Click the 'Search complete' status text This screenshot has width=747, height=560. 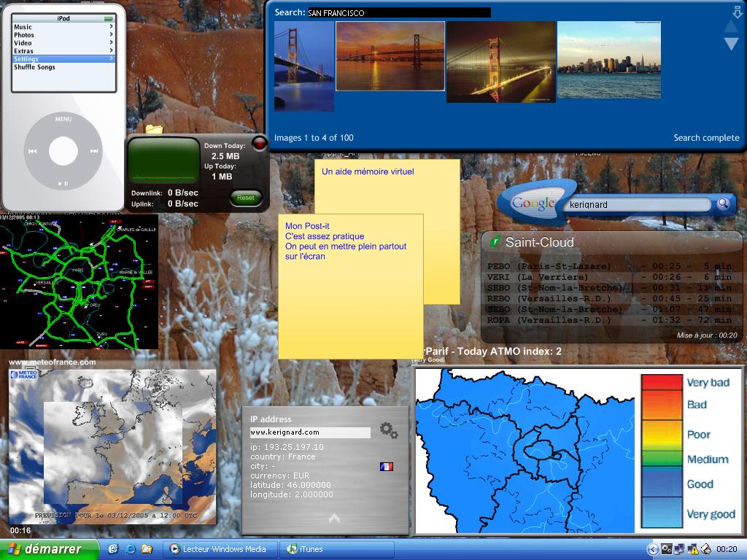(706, 138)
